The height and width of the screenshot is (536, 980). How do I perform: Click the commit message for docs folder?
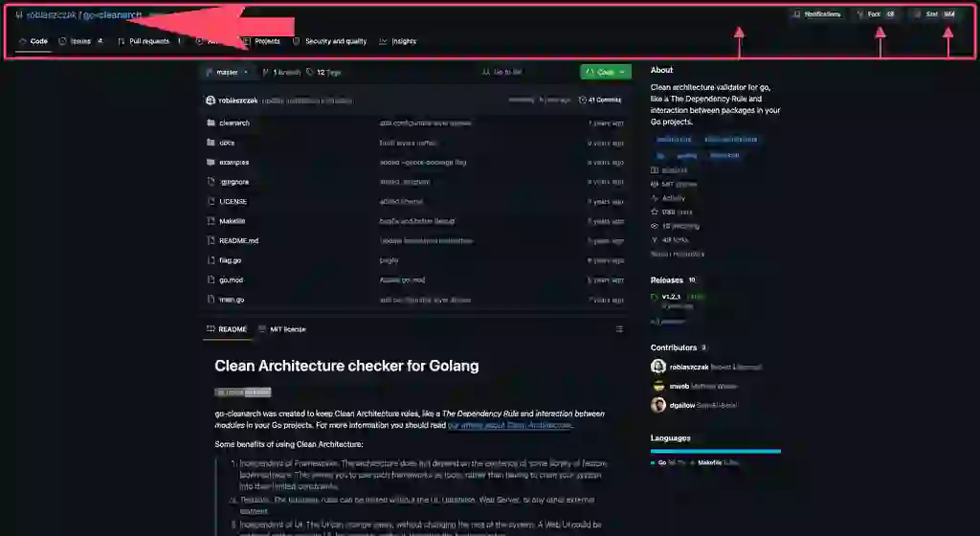click(x=408, y=143)
